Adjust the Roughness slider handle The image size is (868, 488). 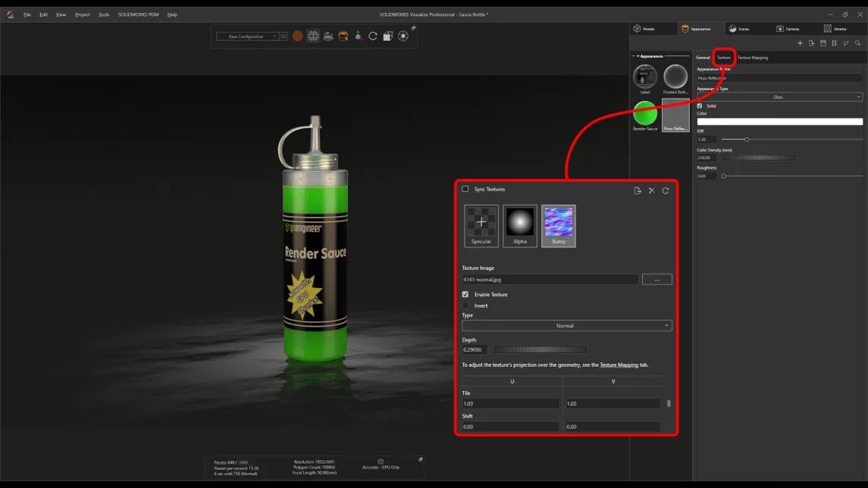coord(723,176)
